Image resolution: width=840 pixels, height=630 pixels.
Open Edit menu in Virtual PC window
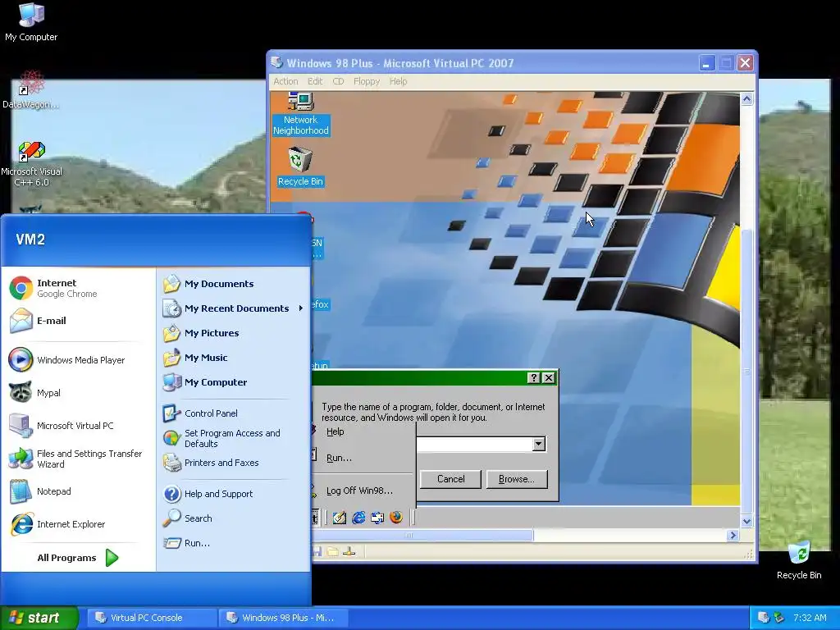pyautogui.click(x=315, y=81)
